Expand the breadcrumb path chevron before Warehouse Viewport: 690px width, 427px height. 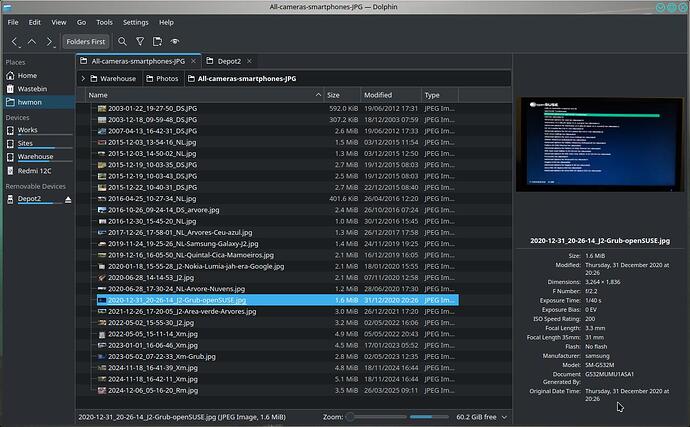(84, 78)
